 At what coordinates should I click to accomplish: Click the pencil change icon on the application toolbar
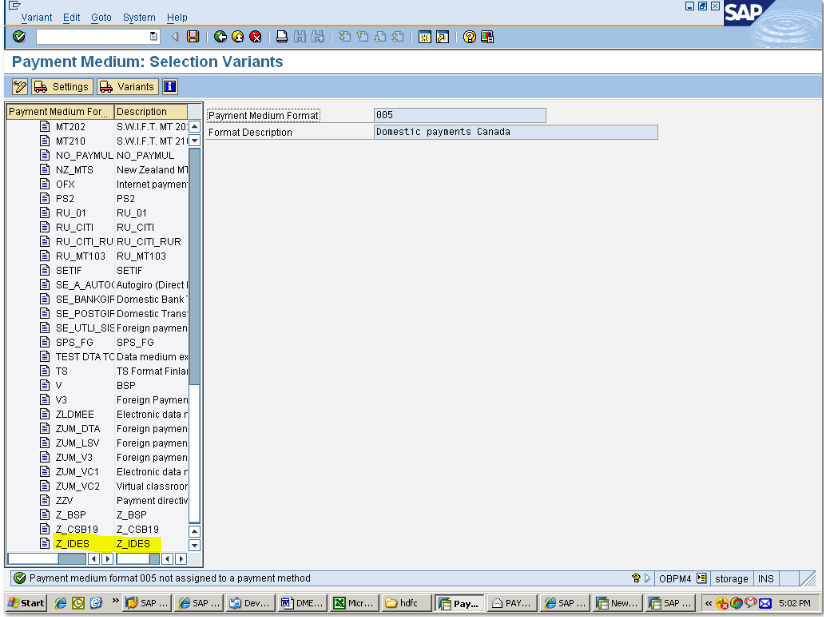(x=18, y=86)
